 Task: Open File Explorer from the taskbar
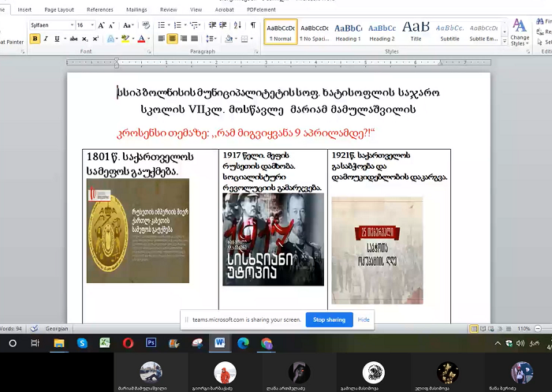tap(59, 343)
